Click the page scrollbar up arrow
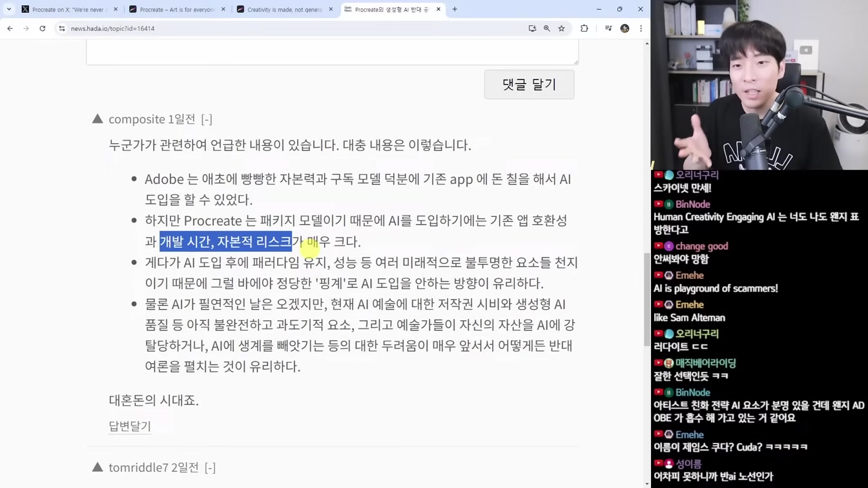Viewport: 868px width, 488px height. (647, 43)
